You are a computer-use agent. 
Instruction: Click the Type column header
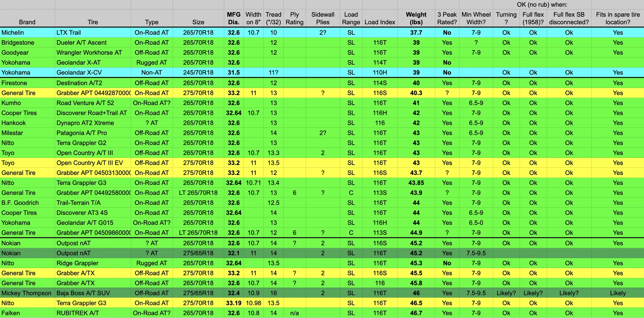point(152,18)
